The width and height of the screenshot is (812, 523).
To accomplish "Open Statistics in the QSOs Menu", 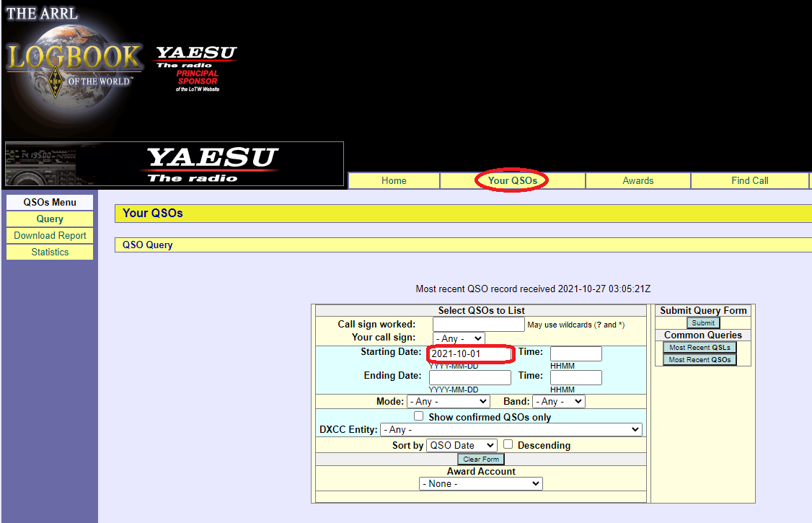I will (50, 252).
